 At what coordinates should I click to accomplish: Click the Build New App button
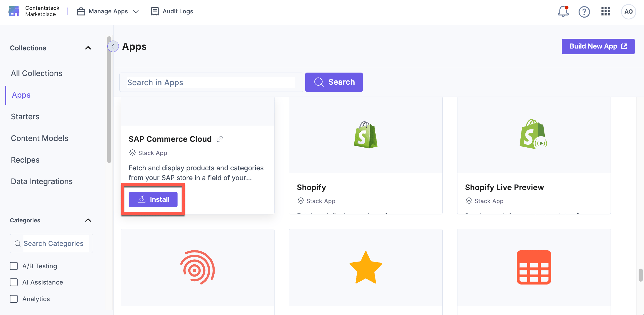(598, 46)
